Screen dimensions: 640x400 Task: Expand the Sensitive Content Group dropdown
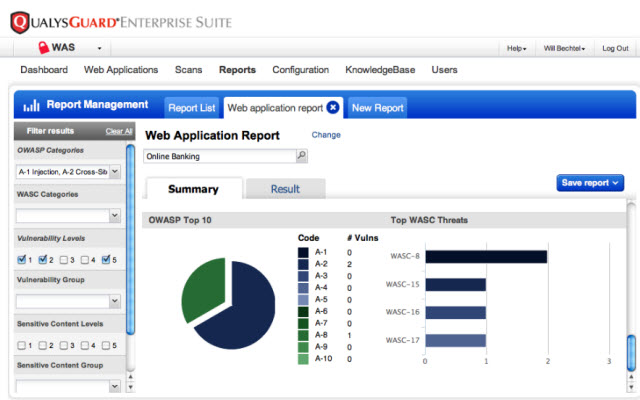point(115,386)
